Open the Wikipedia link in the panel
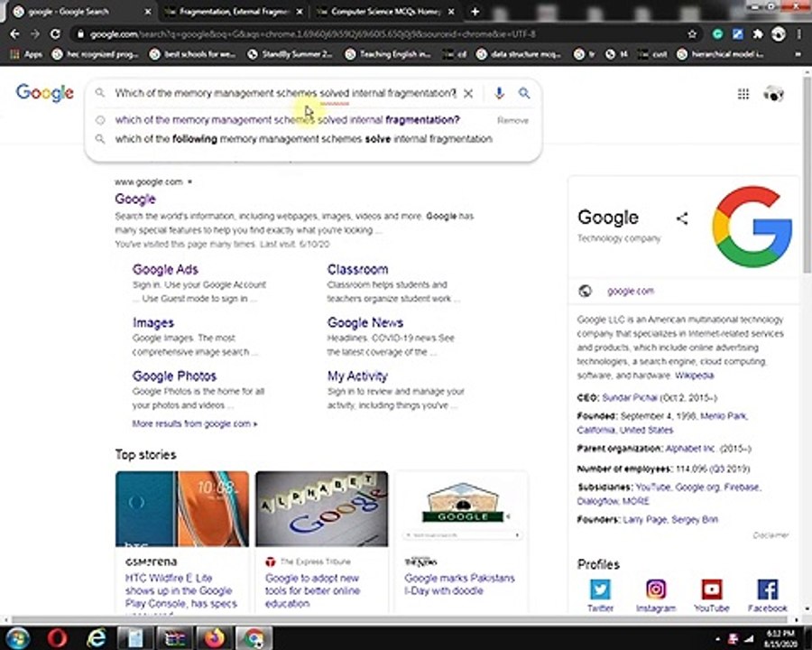Image resolution: width=812 pixels, height=650 pixels. click(695, 376)
